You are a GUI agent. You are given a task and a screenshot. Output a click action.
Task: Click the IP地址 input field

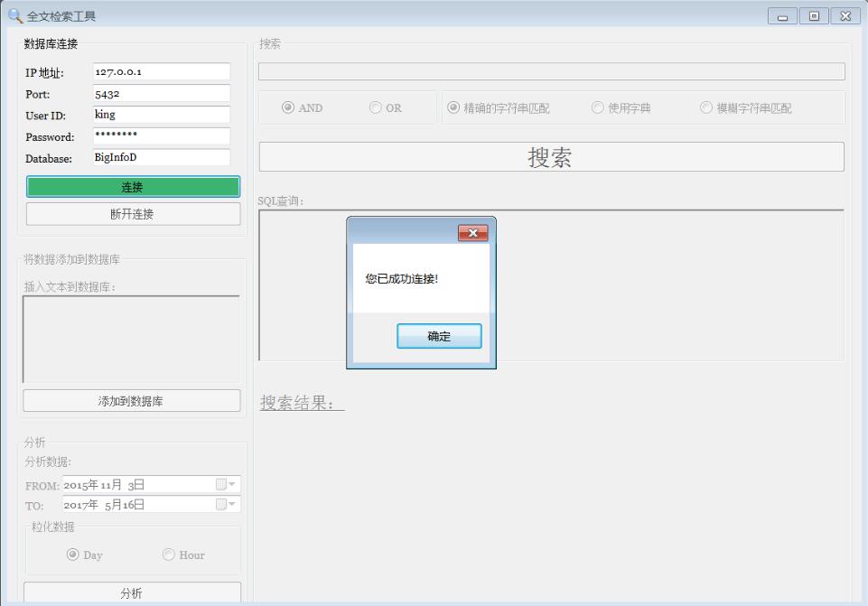161,72
